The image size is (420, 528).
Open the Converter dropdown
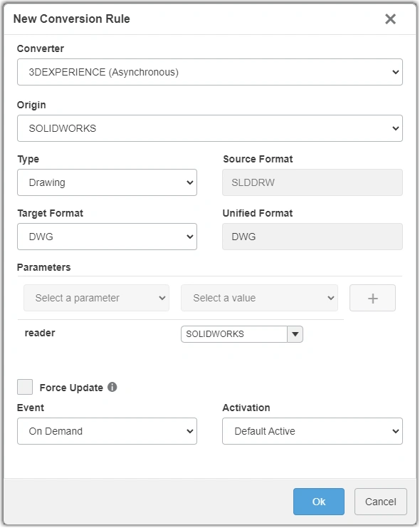[210, 72]
